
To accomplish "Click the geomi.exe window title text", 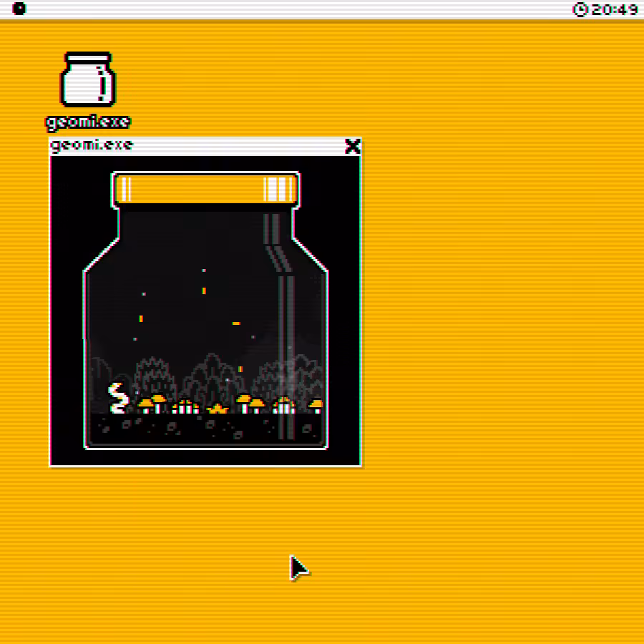I will [x=92, y=145].
